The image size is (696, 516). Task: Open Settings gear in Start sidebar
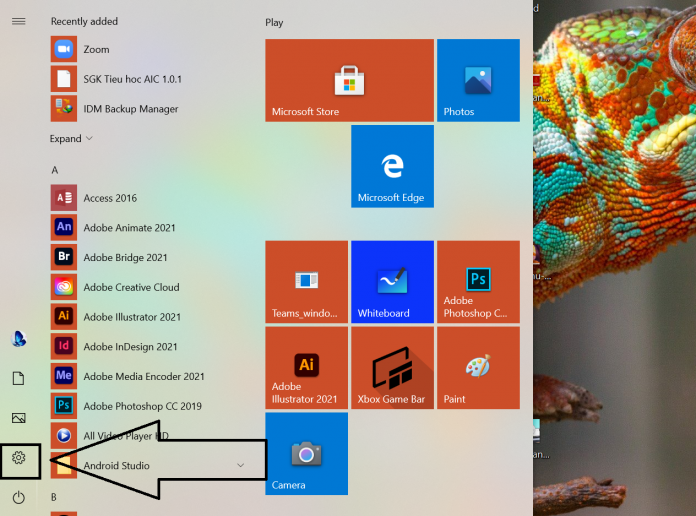pyautogui.click(x=18, y=458)
